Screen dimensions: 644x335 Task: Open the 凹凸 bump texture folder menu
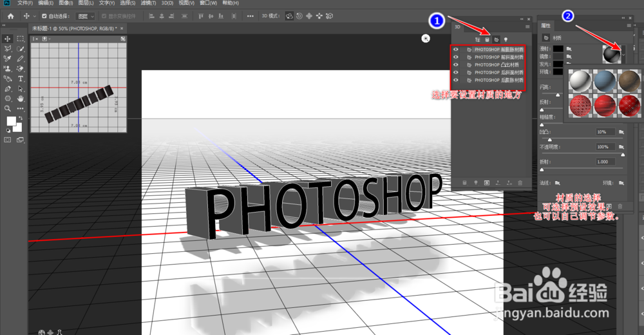(x=621, y=132)
